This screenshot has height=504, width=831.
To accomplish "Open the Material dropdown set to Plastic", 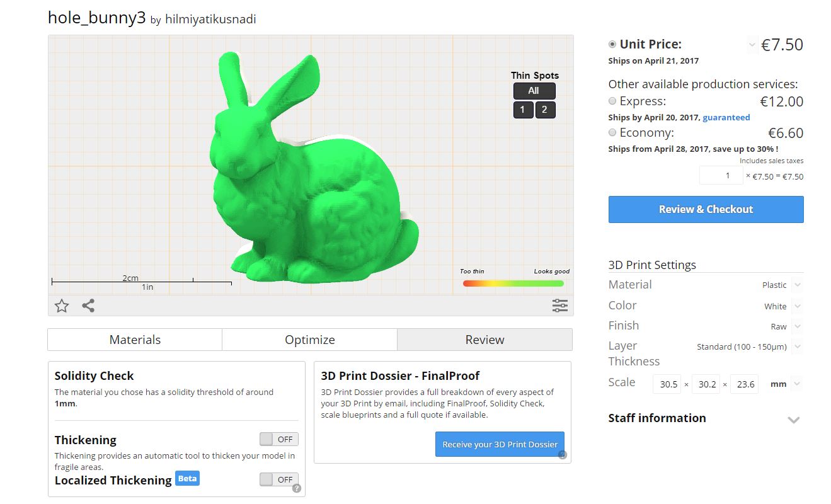I will point(798,285).
